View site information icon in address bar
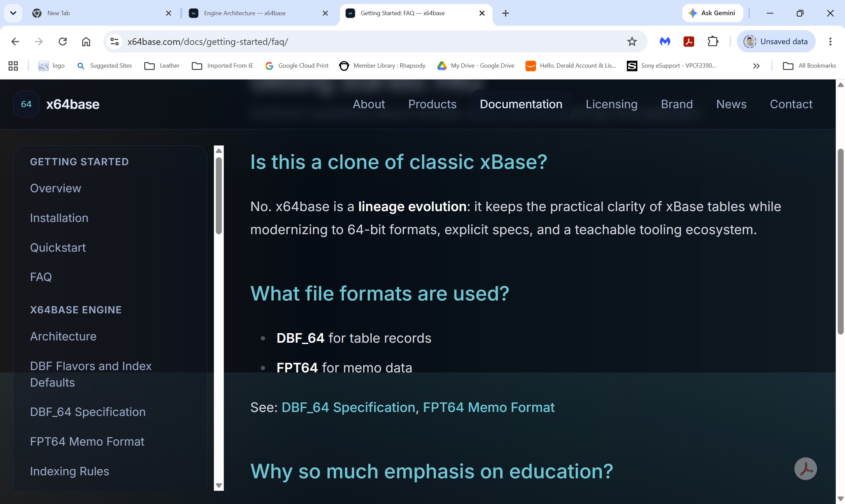This screenshot has width=845, height=504. [x=115, y=42]
